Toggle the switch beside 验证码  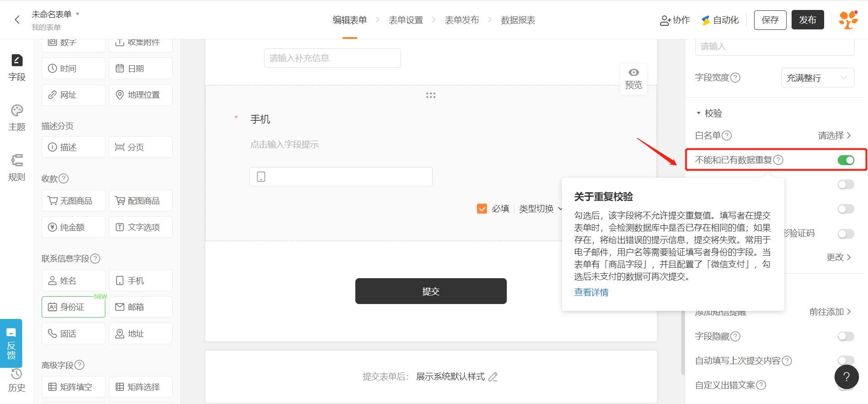pyautogui.click(x=846, y=234)
